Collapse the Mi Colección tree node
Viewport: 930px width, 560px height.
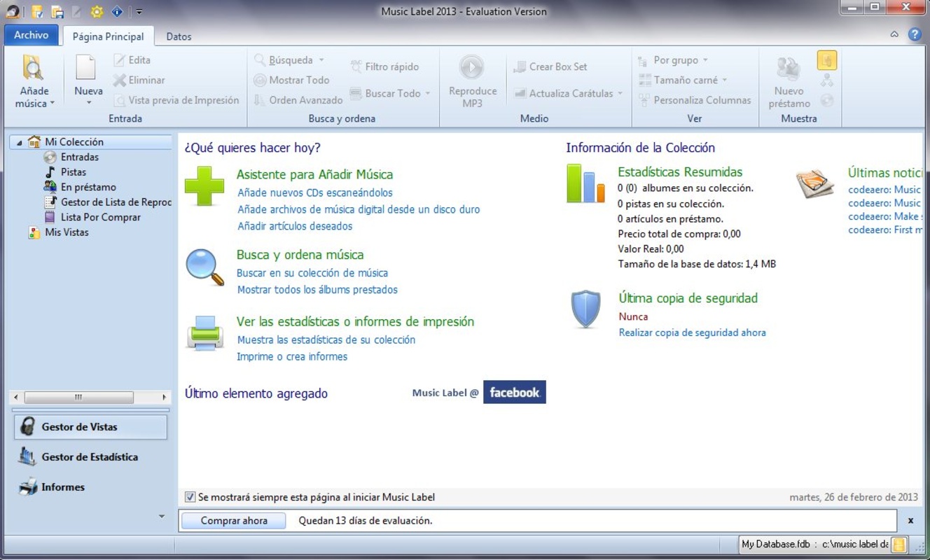pos(19,142)
